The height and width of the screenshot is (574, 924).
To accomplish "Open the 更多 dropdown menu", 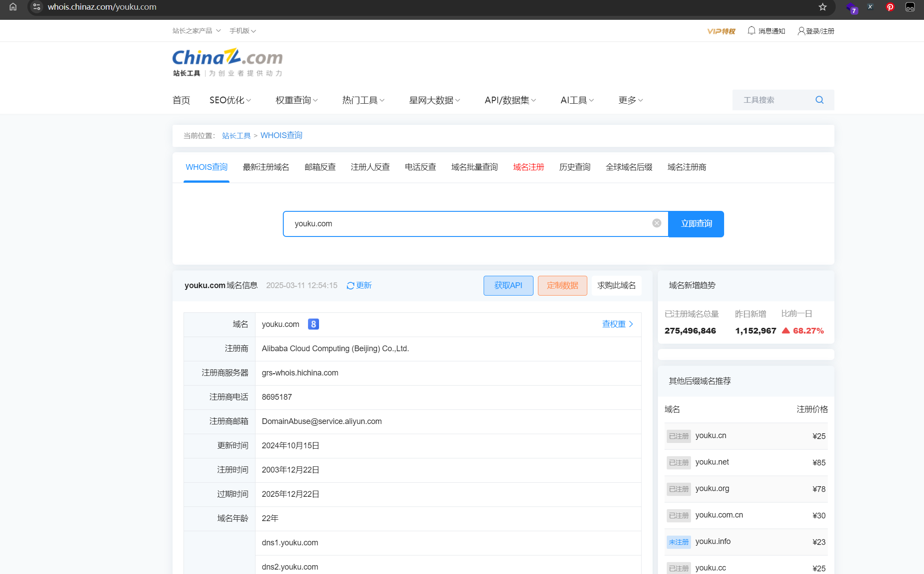I will pyautogui.click(x=630, y=100).
